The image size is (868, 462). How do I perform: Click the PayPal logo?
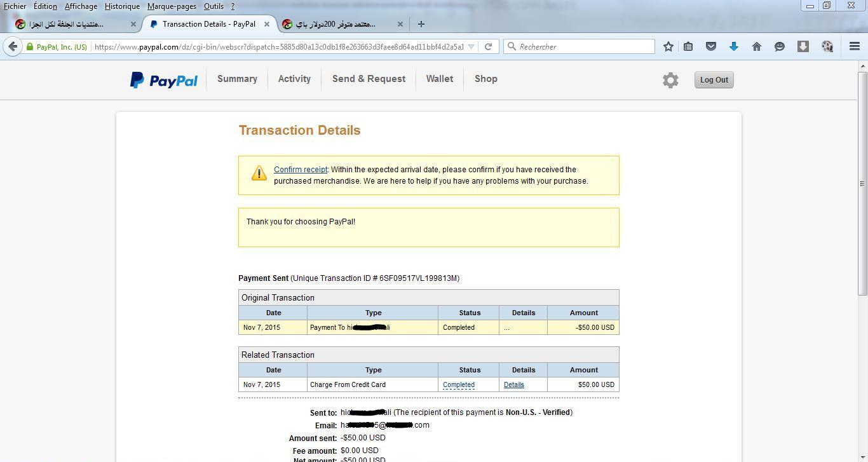(164, 80)
